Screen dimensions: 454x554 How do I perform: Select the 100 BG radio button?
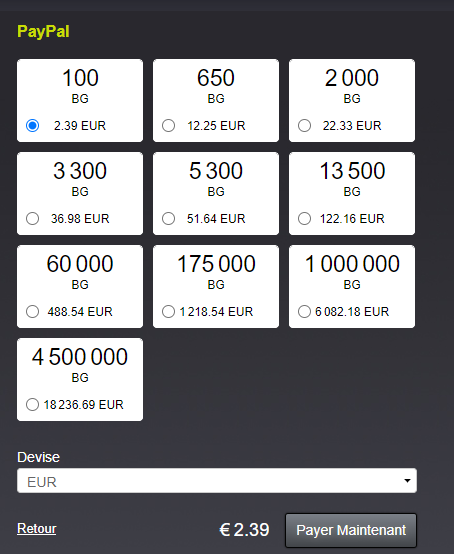(33, 125)
